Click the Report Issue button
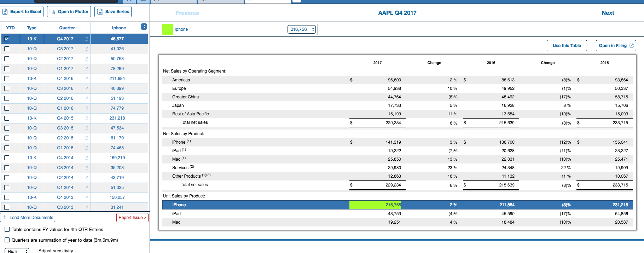This screenshot has height=253, width=644. (132, 218)
